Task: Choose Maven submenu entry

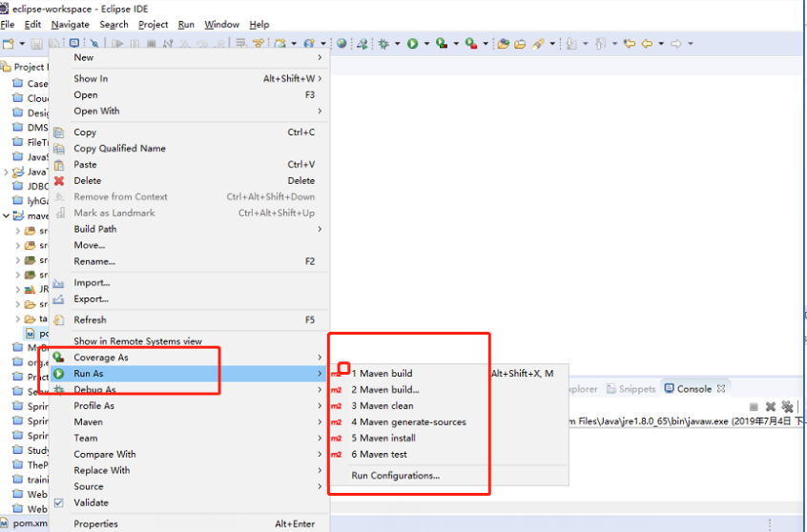Action: 190,422
